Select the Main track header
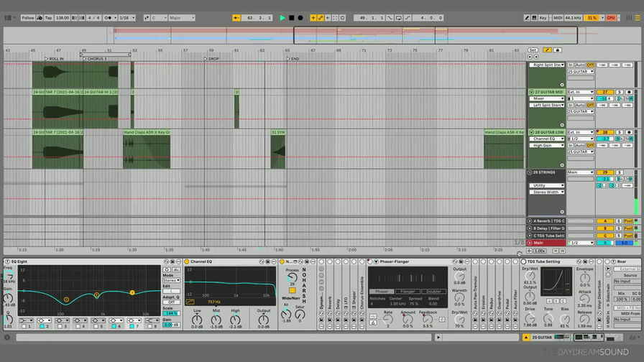This screenshot has width=644, height=362. coord(547,243)
